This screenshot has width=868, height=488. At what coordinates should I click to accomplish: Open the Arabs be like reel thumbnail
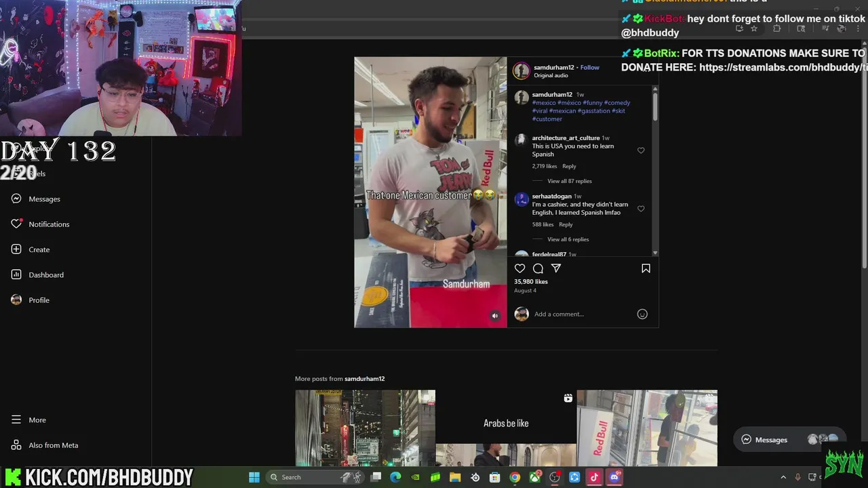(x=506, y=428)
